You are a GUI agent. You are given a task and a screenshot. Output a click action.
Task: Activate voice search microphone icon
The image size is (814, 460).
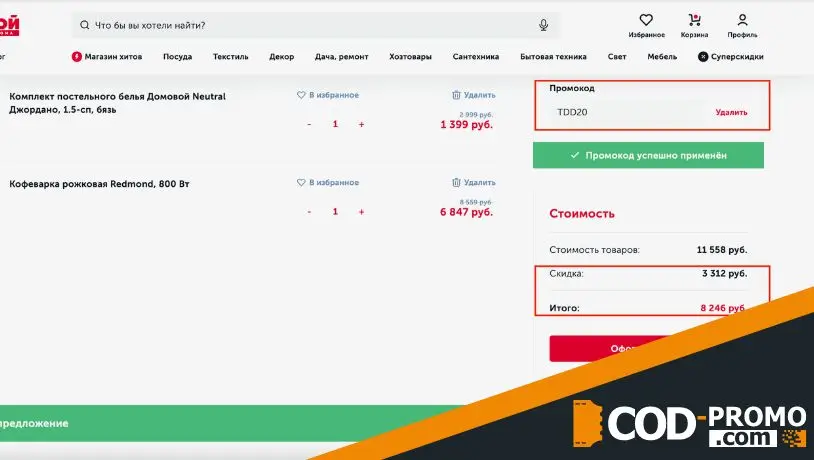(x=543, y=25)
